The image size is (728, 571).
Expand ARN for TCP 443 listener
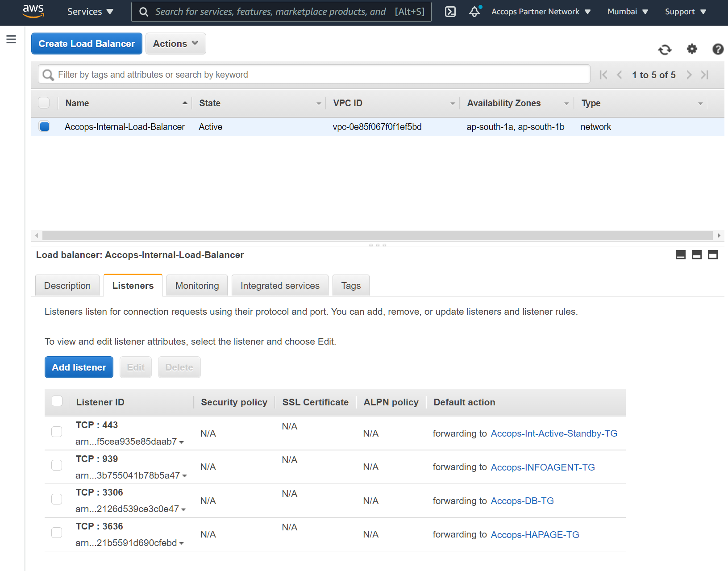(x=182, y=442)
